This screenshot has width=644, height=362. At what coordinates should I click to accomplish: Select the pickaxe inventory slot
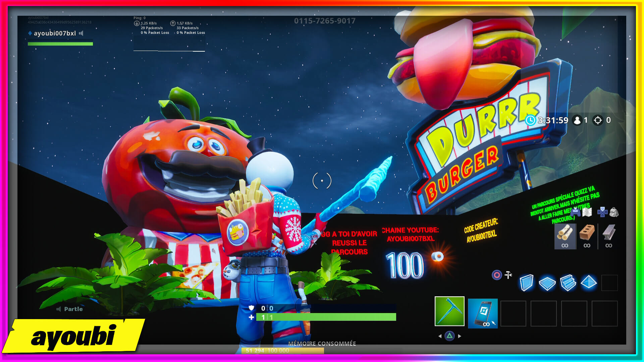pos(449,311)
